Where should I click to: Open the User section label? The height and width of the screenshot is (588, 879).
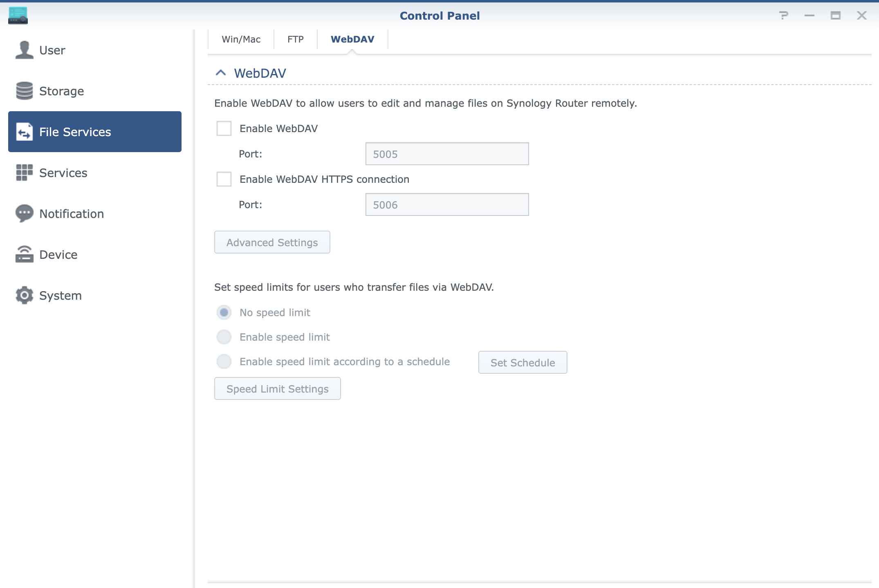(x=52, y=50)
